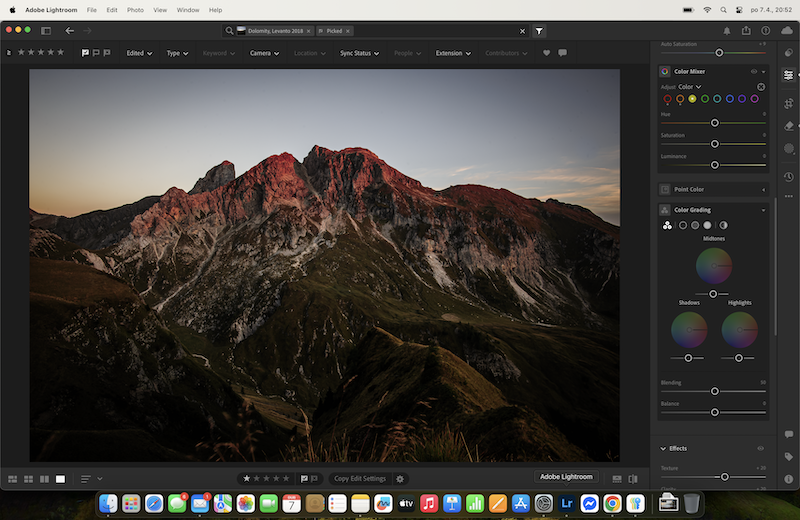Open the File menu
Image resolution: width=800 pixels, height=520 pixels.
(91, 10)
